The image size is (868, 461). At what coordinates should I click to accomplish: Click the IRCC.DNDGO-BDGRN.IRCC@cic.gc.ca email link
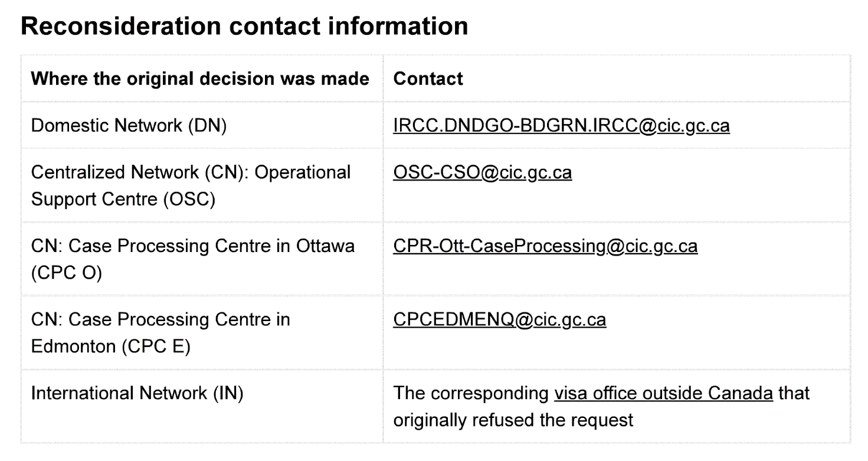(x=561, y=126)
